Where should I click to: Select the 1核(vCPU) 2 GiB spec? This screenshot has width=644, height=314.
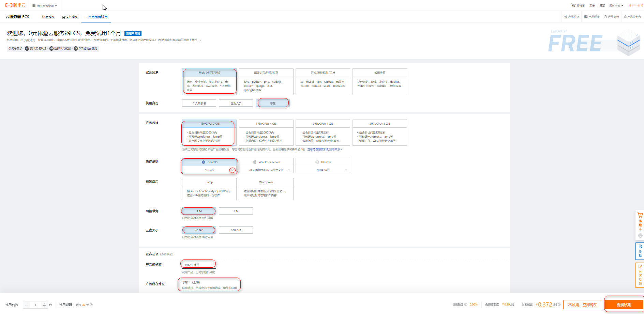coord(209,133)
